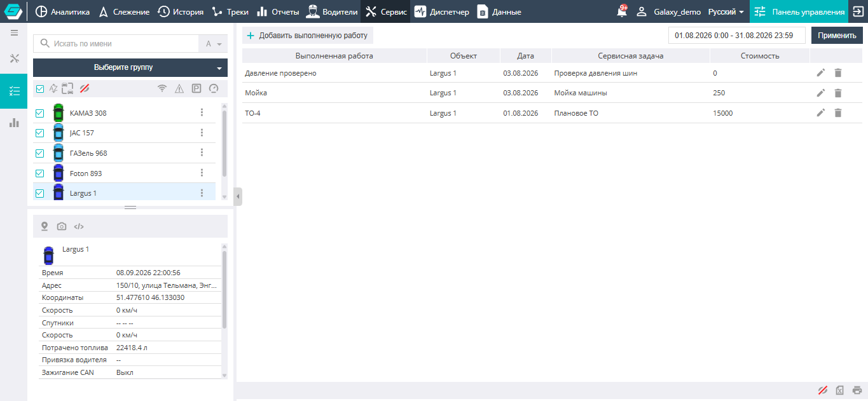Toggle the Largus 1 checkbox
The width and height of the screenshot is (868, 401).
point(40,193)
